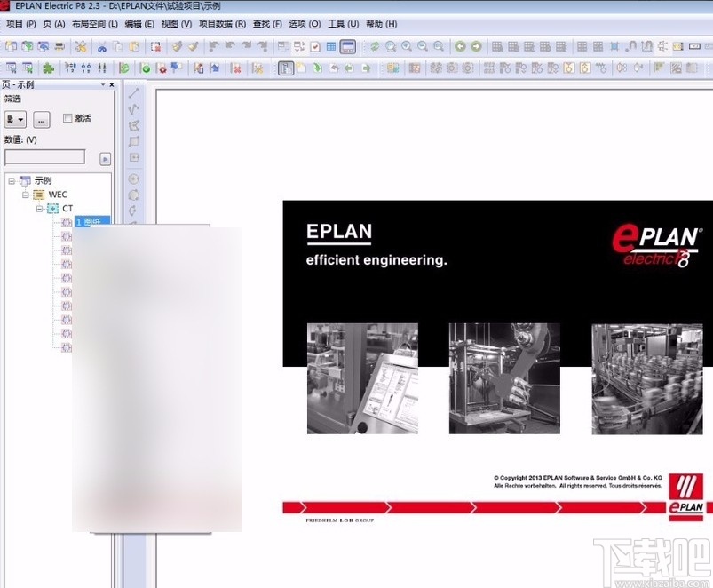Open the 查找 (F) menu
This screenshot has height=588, width=713.
click(267, 24)
